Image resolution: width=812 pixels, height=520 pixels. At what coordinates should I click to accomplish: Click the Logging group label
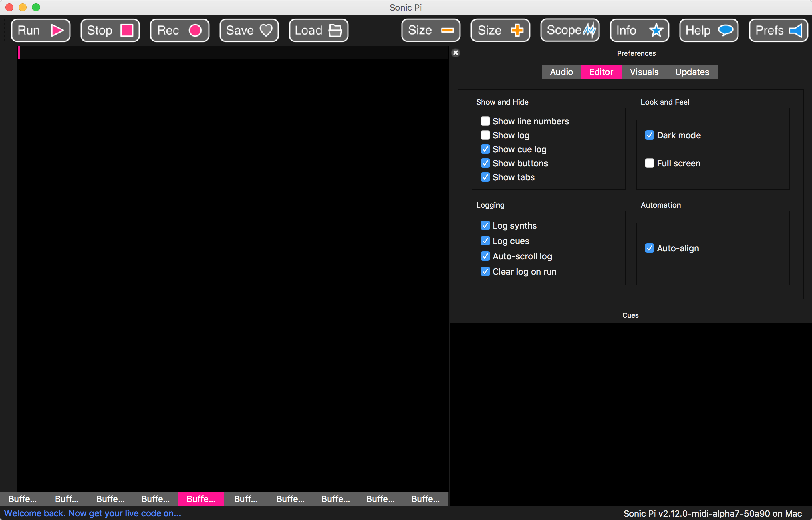490,205
